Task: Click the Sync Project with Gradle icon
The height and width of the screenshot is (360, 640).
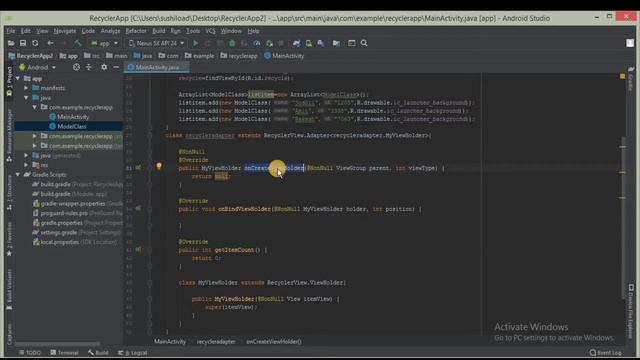Action: pyautogui.click(x=296, y=43)
